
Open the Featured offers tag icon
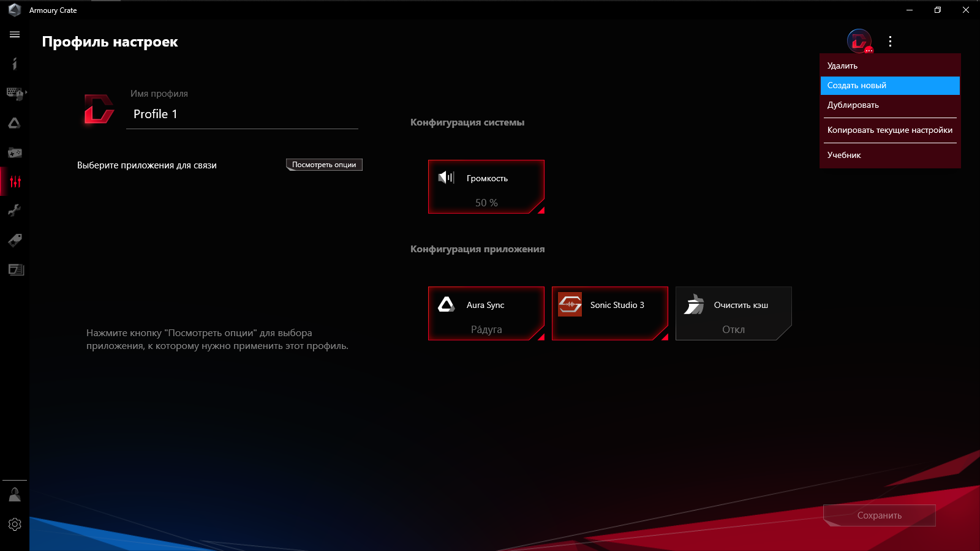pos(15,240)
